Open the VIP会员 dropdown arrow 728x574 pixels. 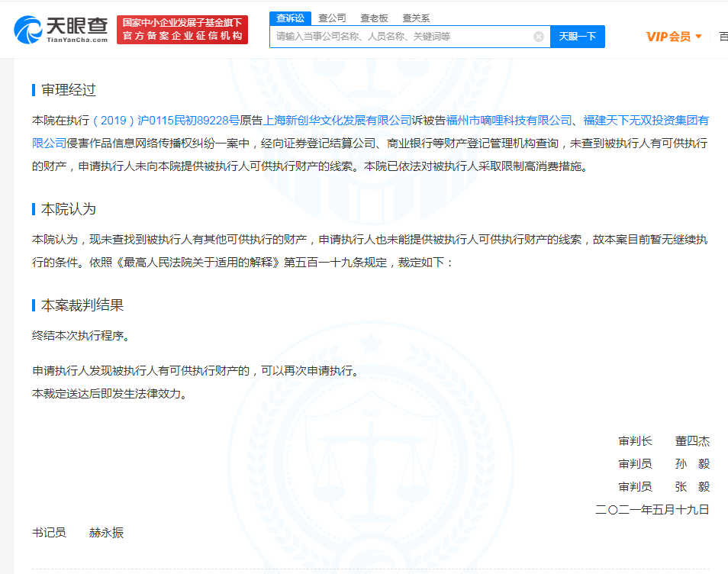tap(699, 35)
